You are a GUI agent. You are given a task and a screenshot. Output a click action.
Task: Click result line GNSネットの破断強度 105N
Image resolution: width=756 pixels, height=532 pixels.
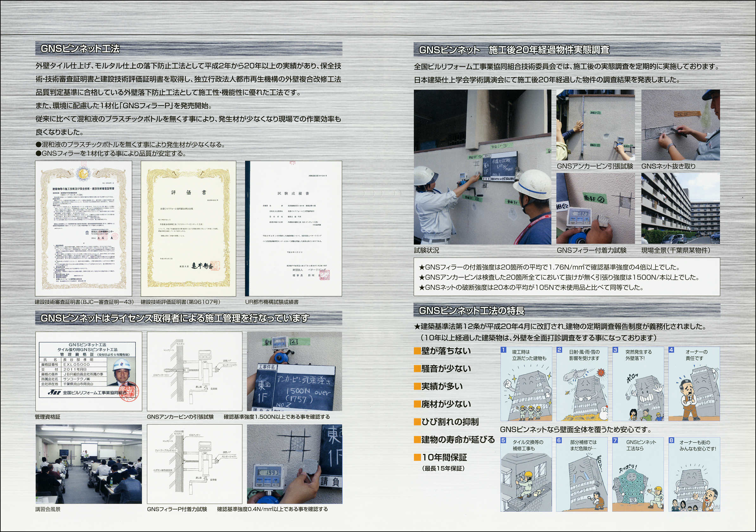pos(531,288)
